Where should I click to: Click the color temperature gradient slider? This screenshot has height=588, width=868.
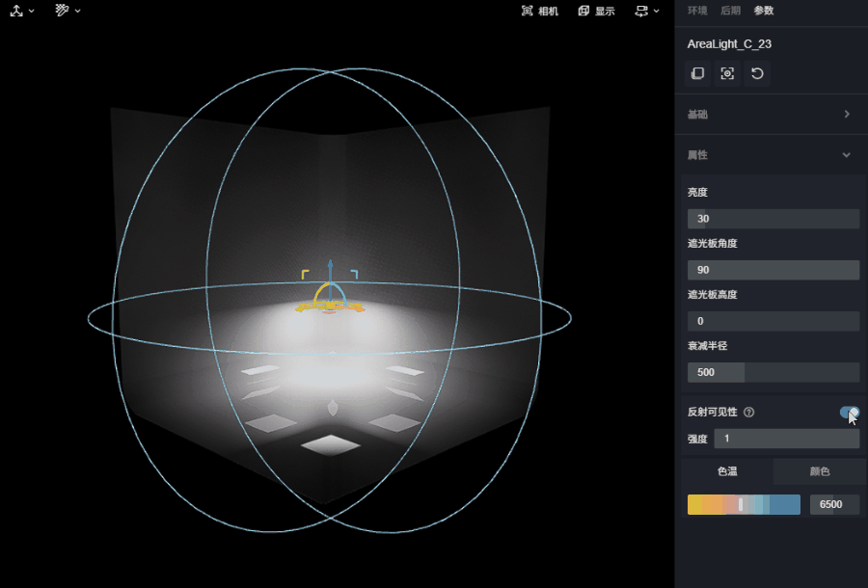tap(744, 504)
